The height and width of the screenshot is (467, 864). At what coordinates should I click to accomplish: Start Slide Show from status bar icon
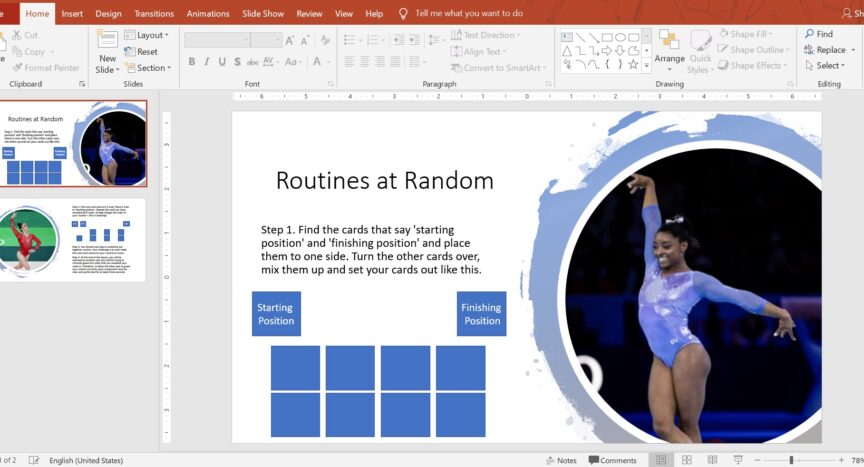[x=738, y=460]
